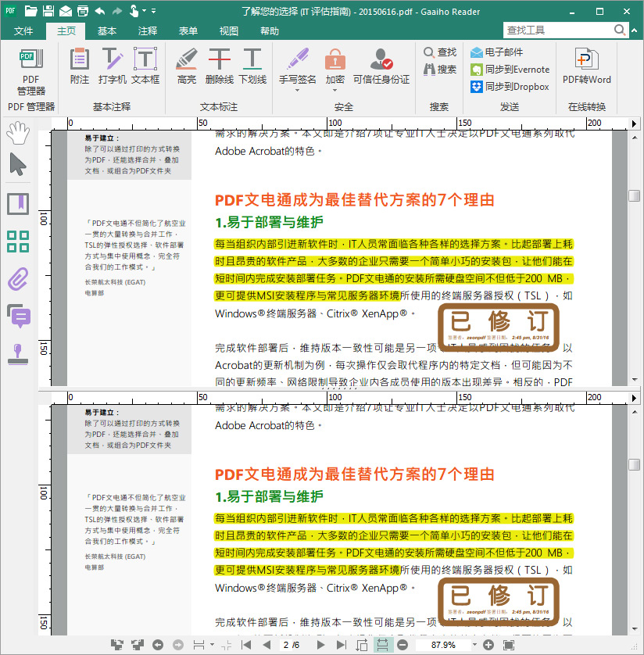Image resolution: width=644 pixels, height=655 pixels.
Task: Jump to the first page
Action: [x=246, y=645]
